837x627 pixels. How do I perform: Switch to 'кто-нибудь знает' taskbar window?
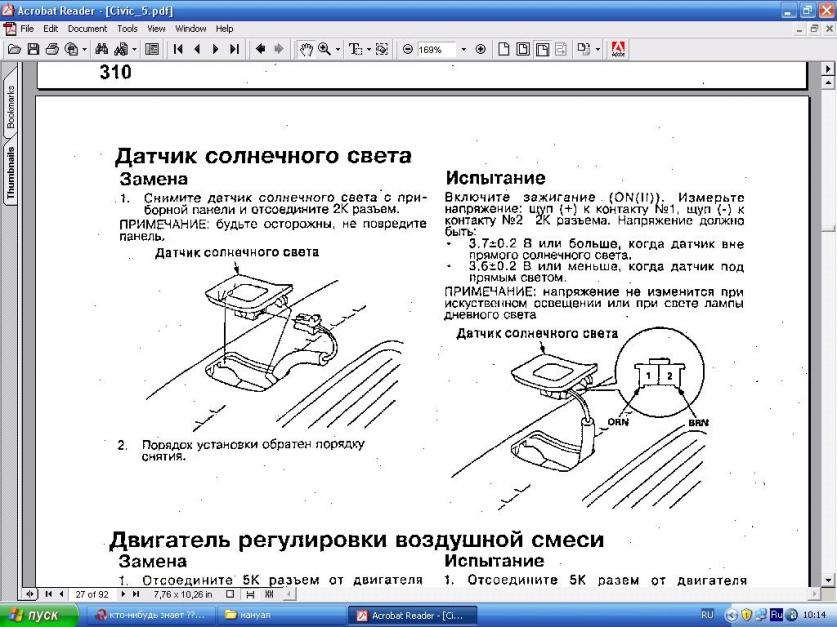tap(152, 615)
